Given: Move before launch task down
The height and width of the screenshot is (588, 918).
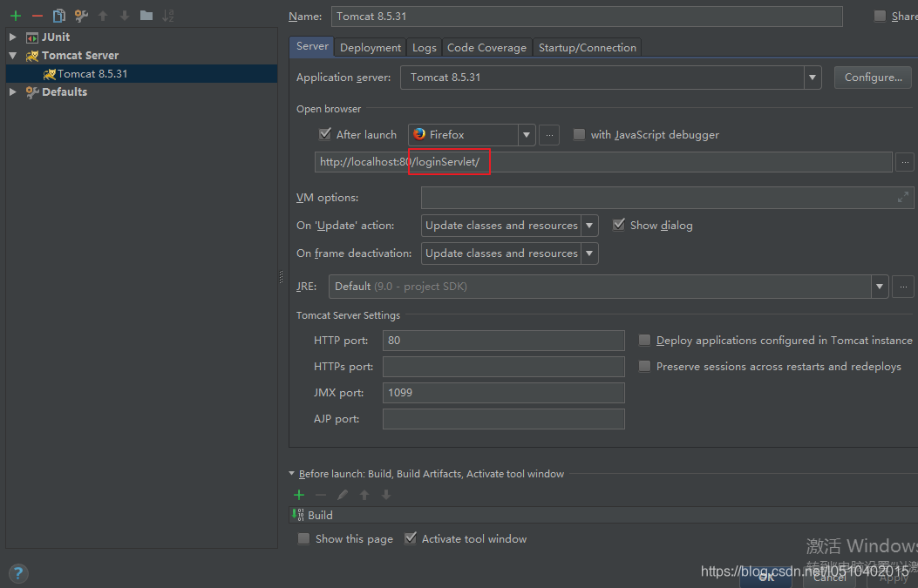Looking at the screenshot, I should pos(386,495).
